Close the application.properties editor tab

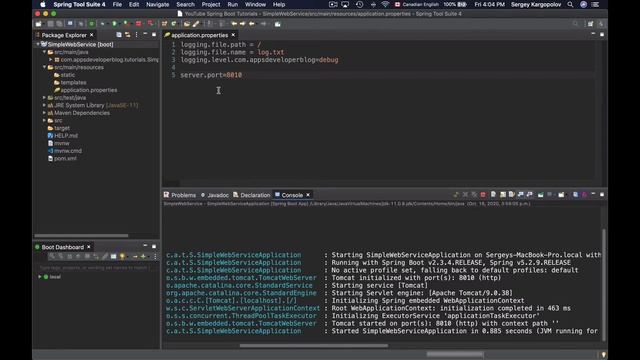click(233, 35)
